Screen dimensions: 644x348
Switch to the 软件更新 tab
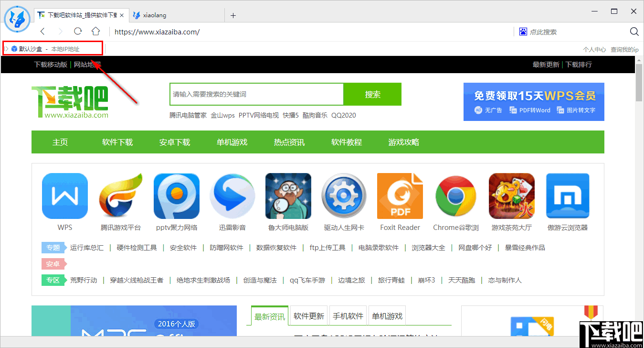click(308, 315)
